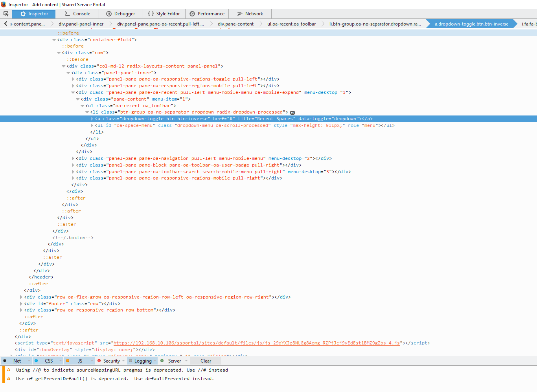Collapse the pane-content menu-item div

(78, 99)
